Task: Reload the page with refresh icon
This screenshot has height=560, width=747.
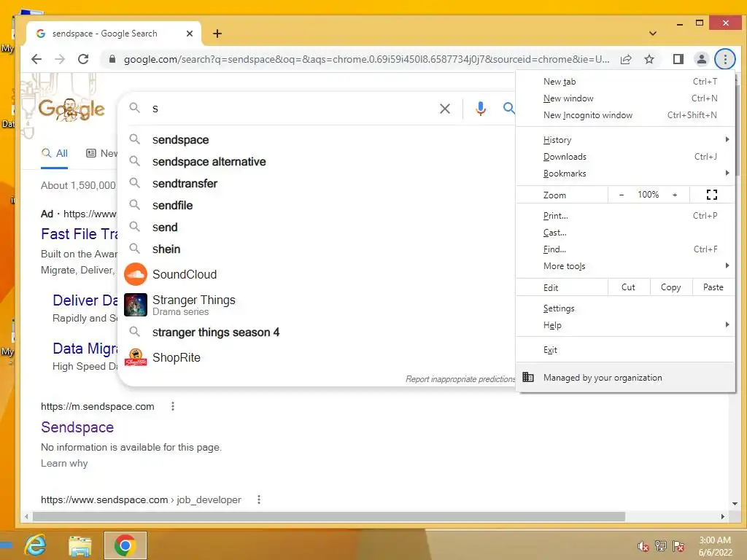Action: tap(83, 59)
